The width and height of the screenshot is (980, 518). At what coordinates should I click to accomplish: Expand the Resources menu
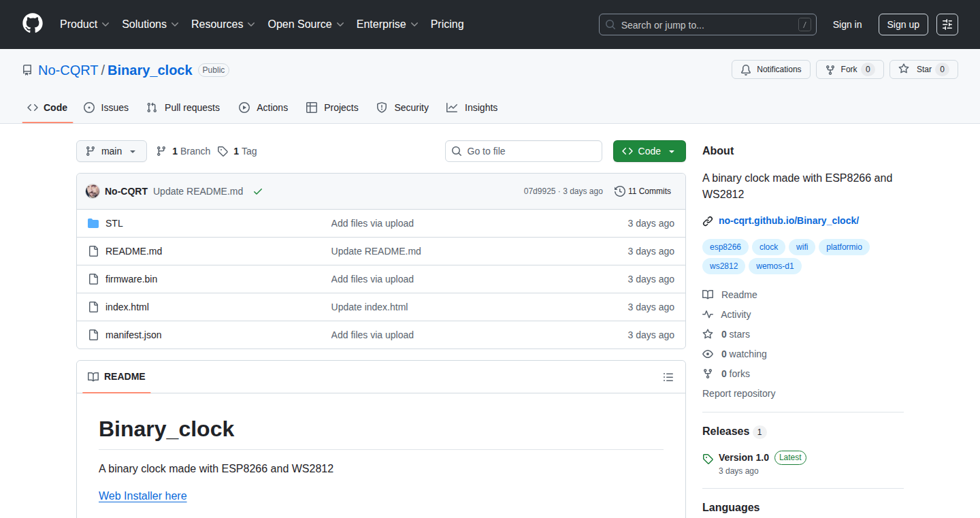223,24
